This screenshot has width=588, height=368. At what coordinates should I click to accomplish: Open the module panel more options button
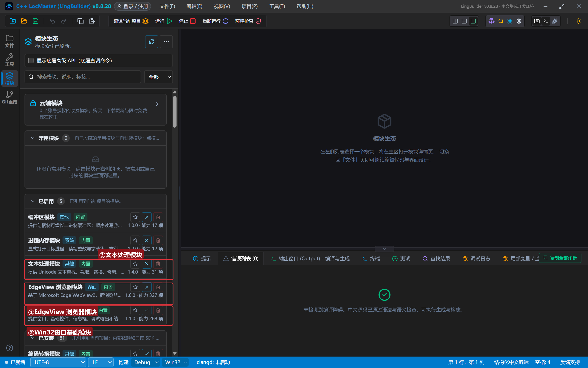(x=166, y=42)
